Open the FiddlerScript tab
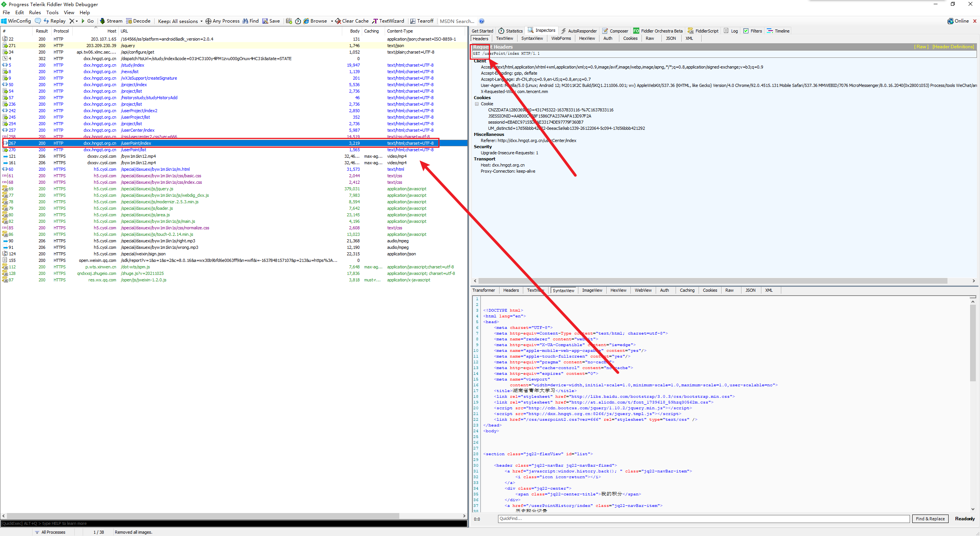This screenshot has width=980, height=536. [x=703, y=31]
